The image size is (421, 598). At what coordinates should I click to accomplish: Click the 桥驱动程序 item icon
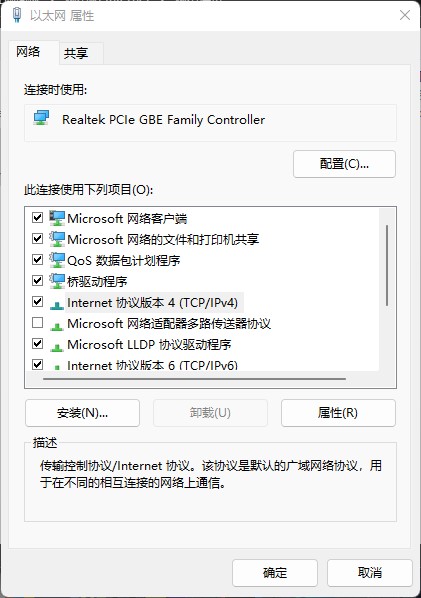click(x=57, y=281)
